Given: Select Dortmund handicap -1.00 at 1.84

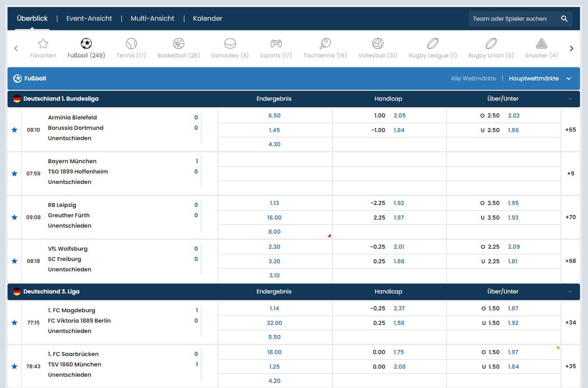Looking at the screenshot, I should [389, 130].
